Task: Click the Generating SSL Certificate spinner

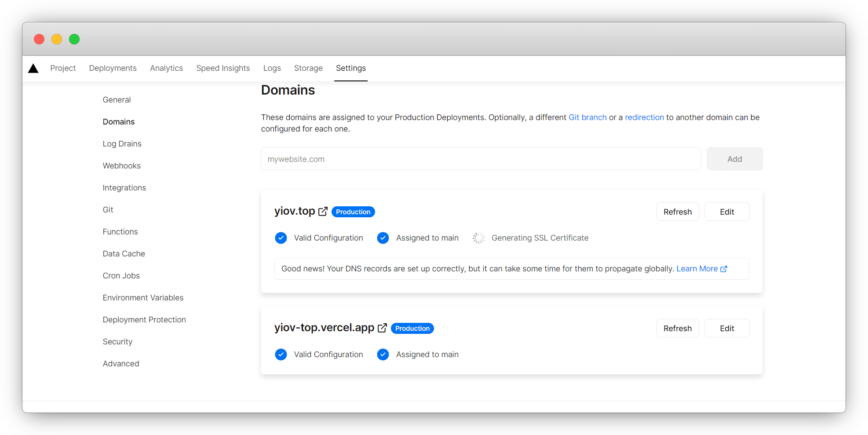Action: point(478,238)
